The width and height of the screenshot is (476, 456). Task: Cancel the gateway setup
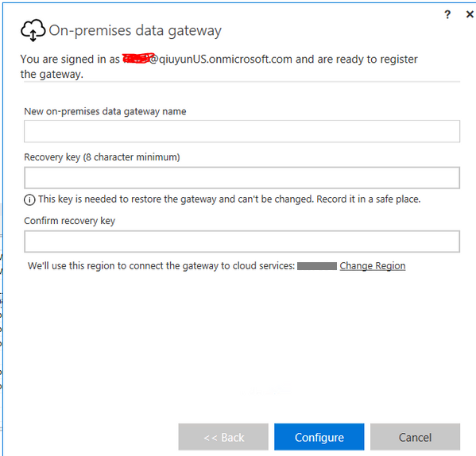(x=415, y=437)
